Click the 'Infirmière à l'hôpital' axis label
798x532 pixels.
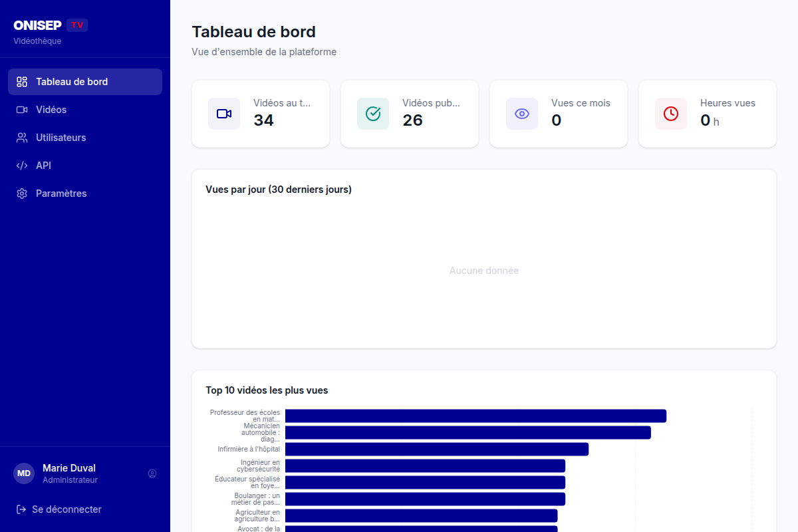pyautogui.click(x=249, y=449)
